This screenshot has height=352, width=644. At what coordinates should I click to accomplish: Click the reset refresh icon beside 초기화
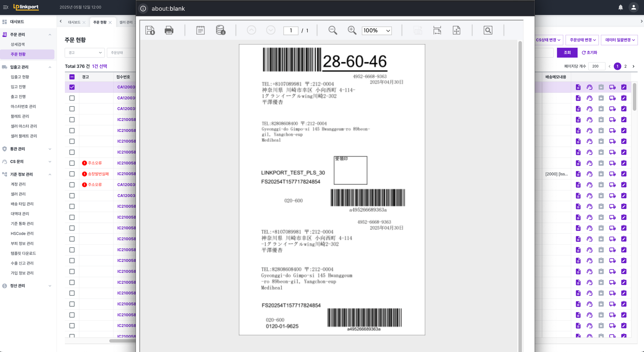(584, 52)
